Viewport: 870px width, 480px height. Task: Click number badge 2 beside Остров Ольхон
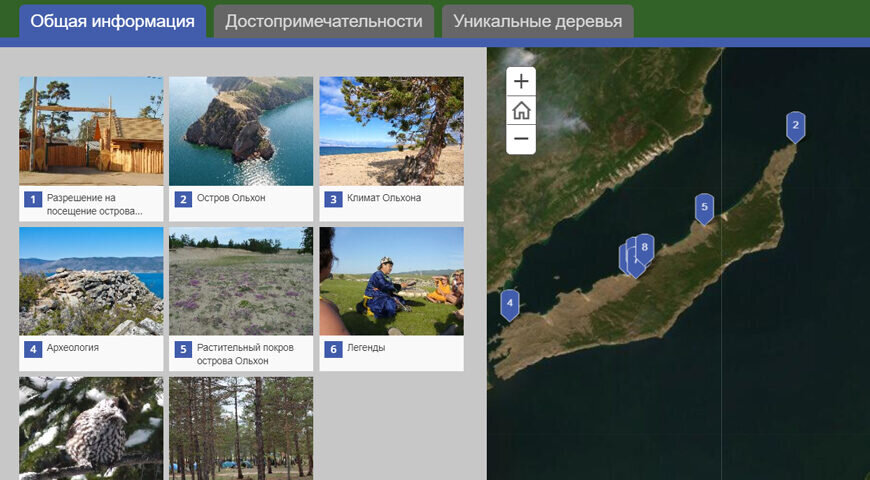coord(183,199)
